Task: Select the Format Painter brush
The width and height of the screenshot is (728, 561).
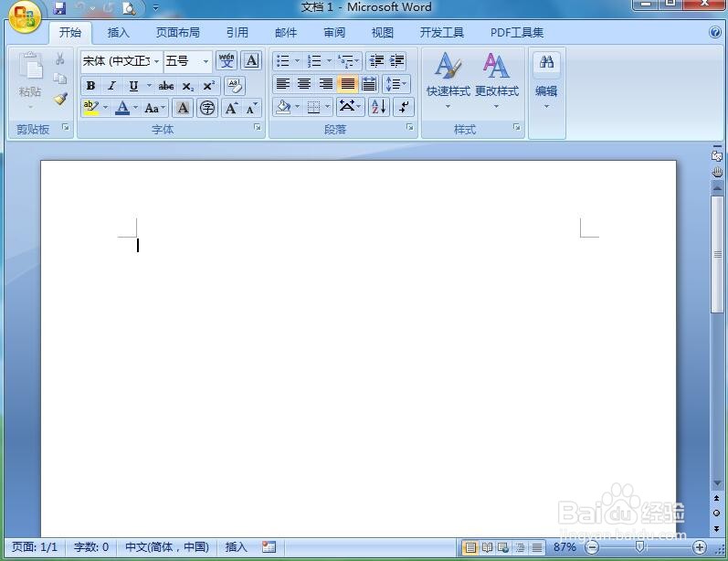Action: click(60, 99)
